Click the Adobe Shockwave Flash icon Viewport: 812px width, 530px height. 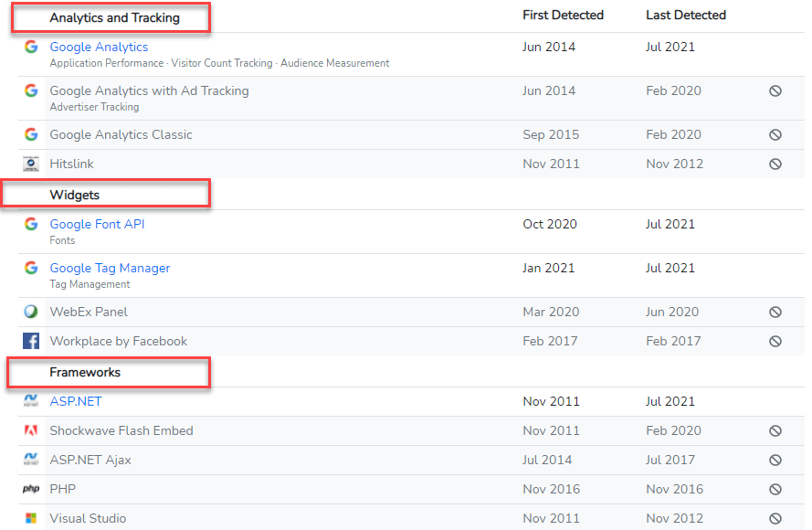31,430
